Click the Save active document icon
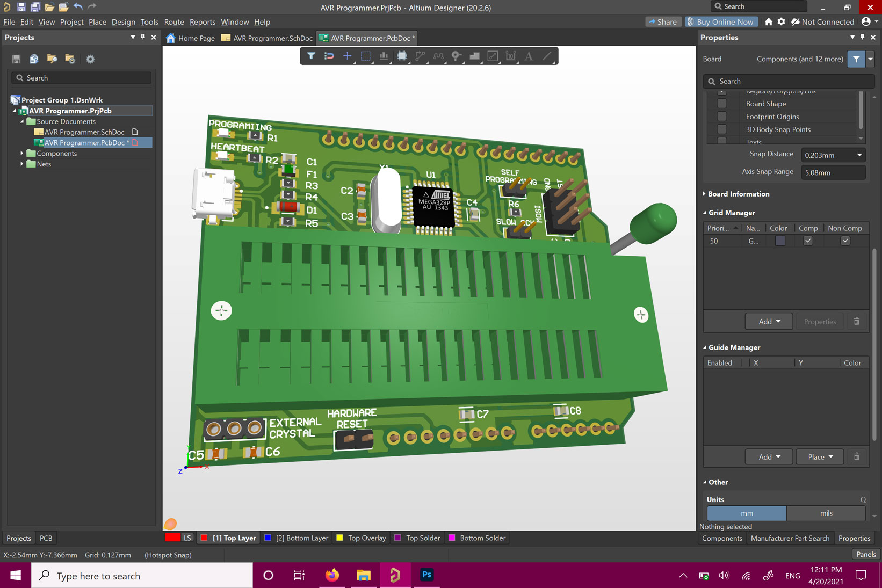The width and height of the screenshot is (882, 588). 21,7
